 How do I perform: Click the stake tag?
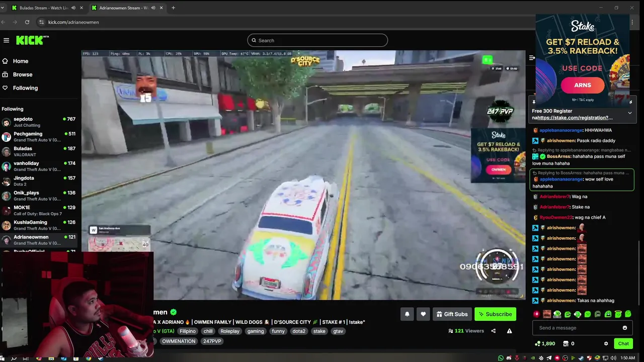pyautogui.click(x=319, y=331)
